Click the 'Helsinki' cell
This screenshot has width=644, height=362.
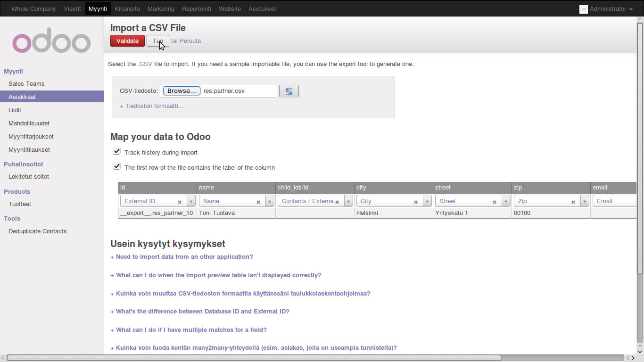pos(394,213)
